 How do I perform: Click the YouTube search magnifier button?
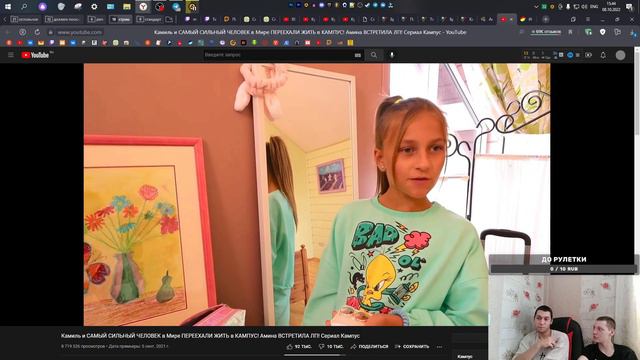click(374, 55)
